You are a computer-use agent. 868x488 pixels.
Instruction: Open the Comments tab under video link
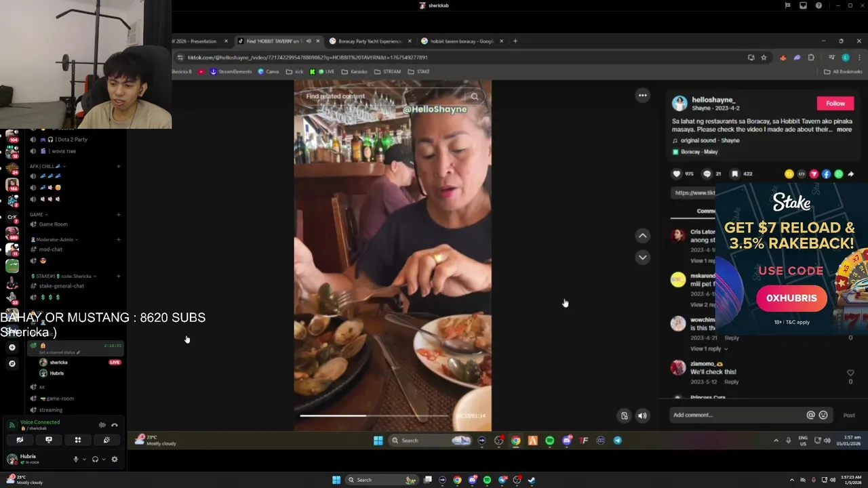(706, 211)
